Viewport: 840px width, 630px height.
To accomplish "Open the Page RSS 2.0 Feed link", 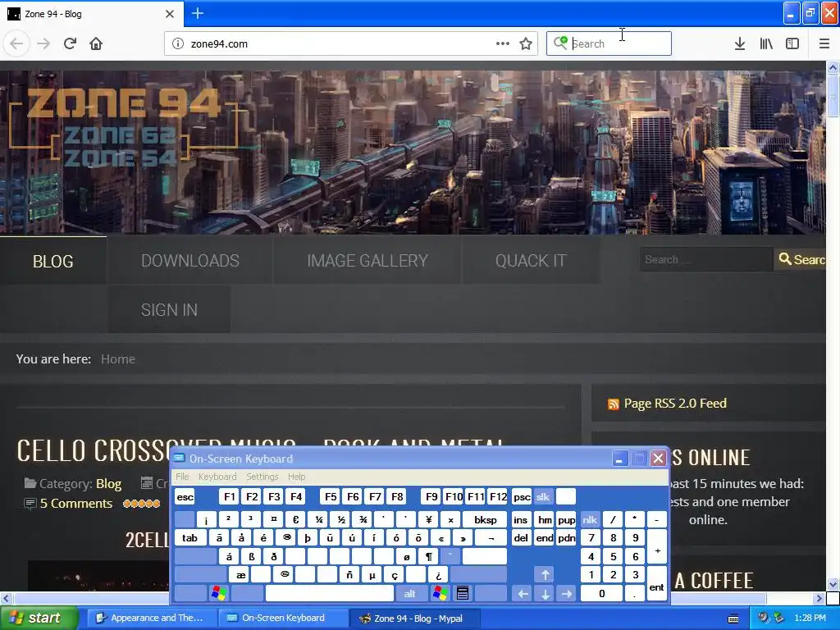I will (675, 404).
